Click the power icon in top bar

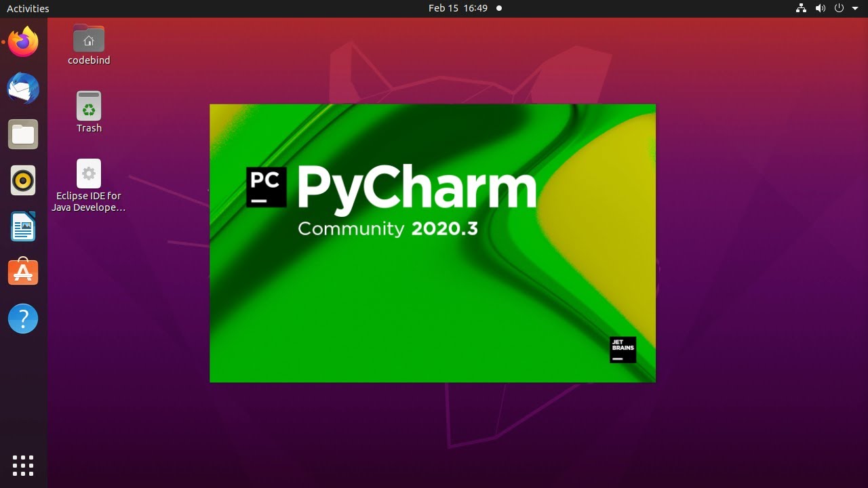(x=839, y=8)
